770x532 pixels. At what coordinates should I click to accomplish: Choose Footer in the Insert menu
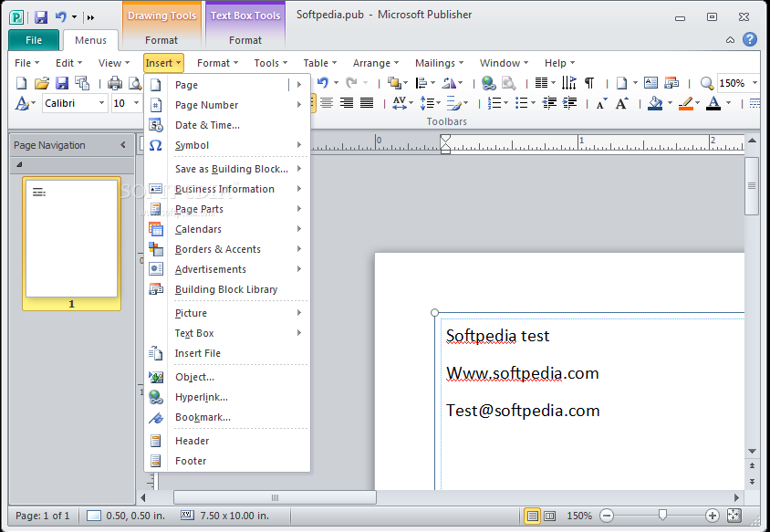tap(227, 461)
